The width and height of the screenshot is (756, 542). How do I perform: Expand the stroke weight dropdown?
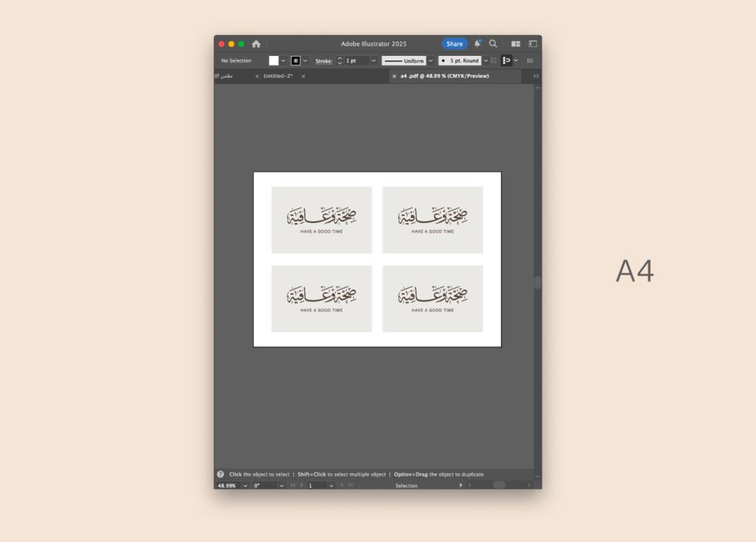coord(373,60)
